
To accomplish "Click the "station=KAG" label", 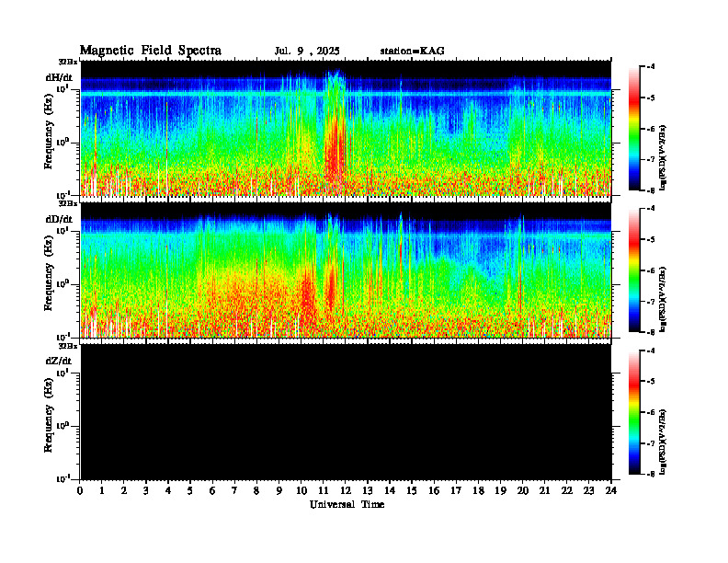I will tap(412, 52).
